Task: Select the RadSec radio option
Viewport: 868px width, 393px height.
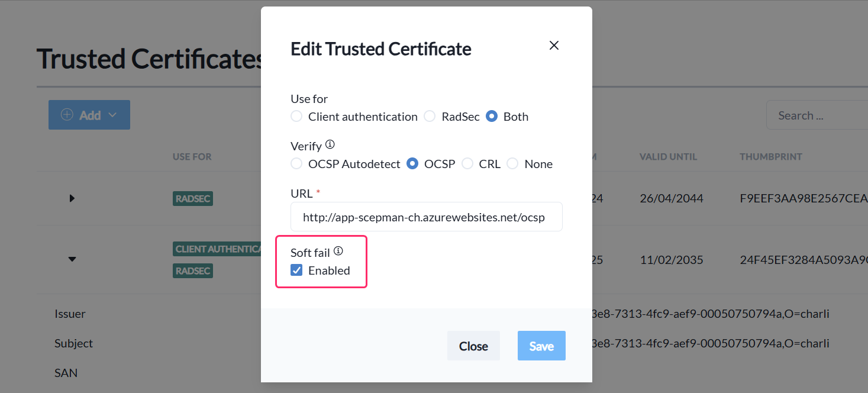Action: [430, 117]
